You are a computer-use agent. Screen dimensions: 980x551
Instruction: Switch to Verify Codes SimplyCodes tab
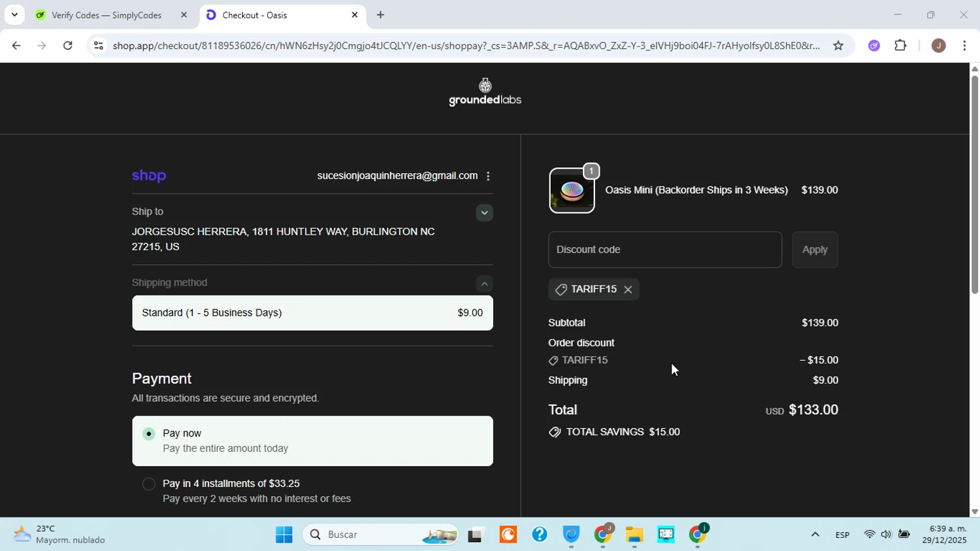(106, 15)
